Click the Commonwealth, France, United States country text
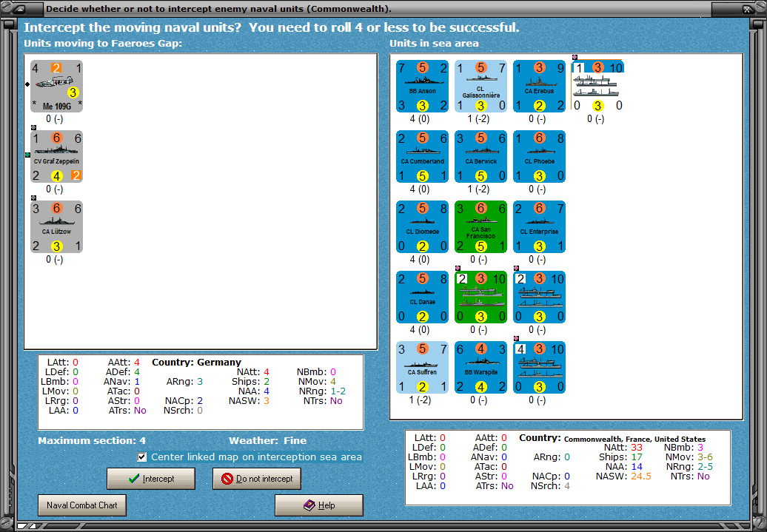The height and width of the screenshot is (532, 767). click(634, 439)
